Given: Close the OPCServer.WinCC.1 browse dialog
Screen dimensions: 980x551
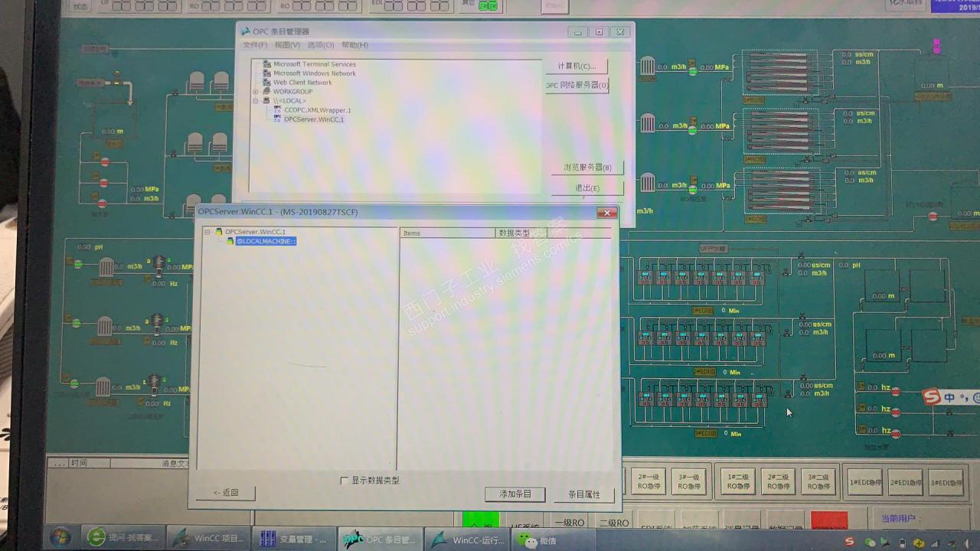Looking at the screenshot, I should point(607,213).
